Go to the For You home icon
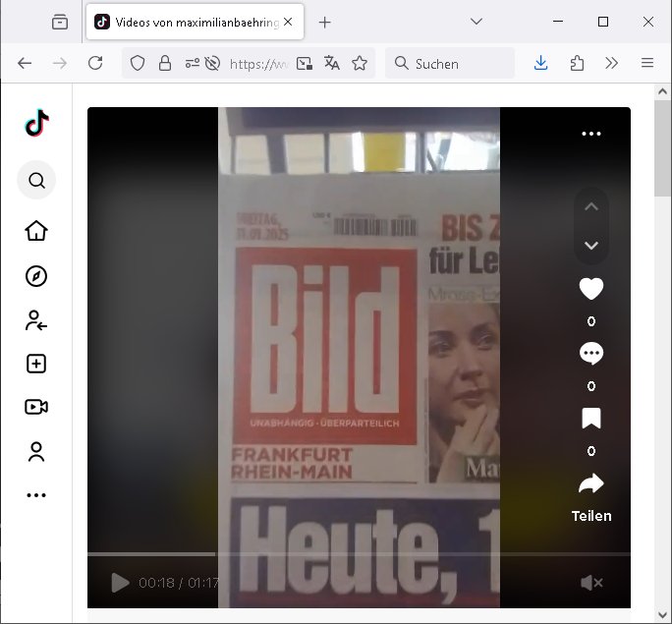Screen dimensions: 672x624 click(36, 231)
